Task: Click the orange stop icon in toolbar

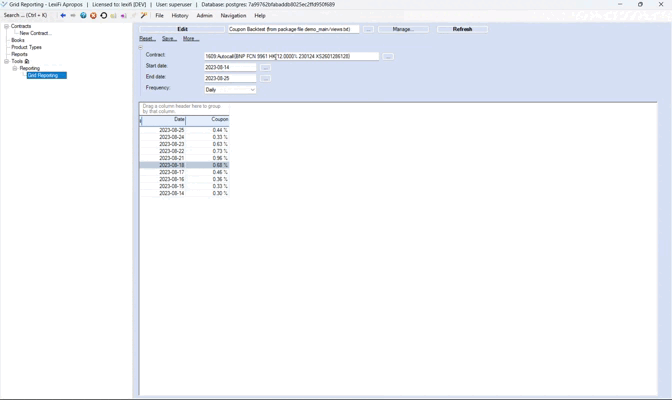Action: [x=93, y=15]
